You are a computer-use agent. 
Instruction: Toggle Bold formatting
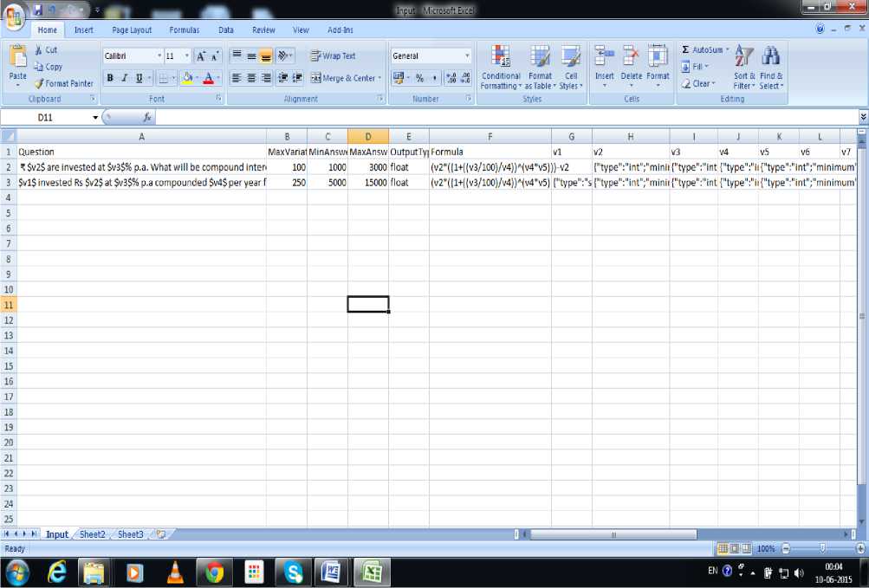(x=110, y=78)
